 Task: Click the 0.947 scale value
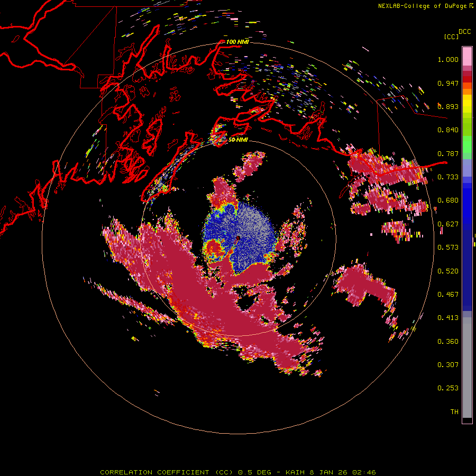(x=448, y=83)
